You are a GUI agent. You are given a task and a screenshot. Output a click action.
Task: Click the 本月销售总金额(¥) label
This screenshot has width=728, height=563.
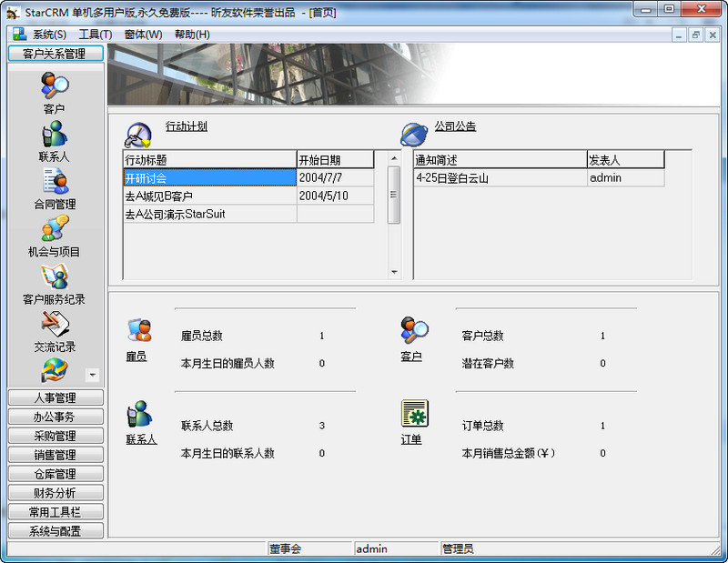[x=509, y=453]
